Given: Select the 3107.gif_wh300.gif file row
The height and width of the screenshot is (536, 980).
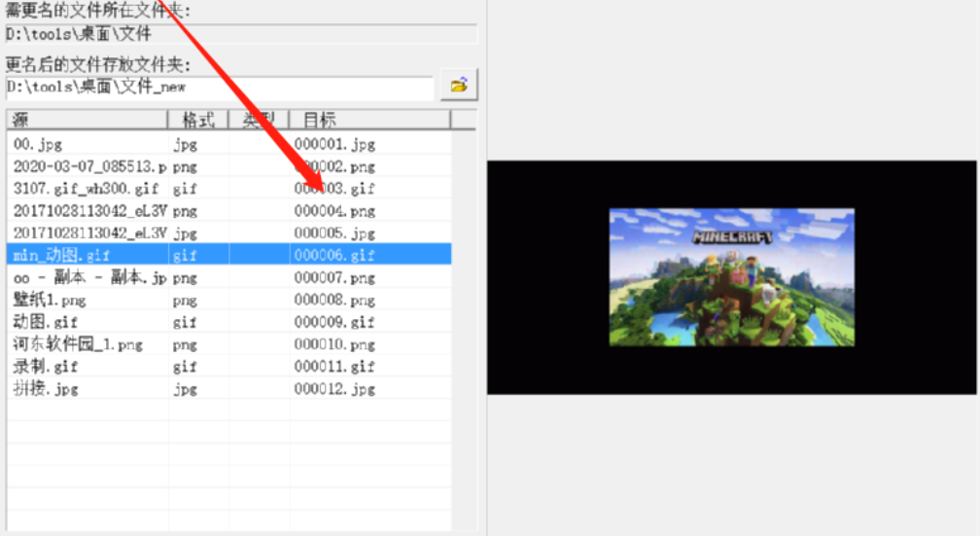Looking at the screenshot, I should click(x=228, y=189).
